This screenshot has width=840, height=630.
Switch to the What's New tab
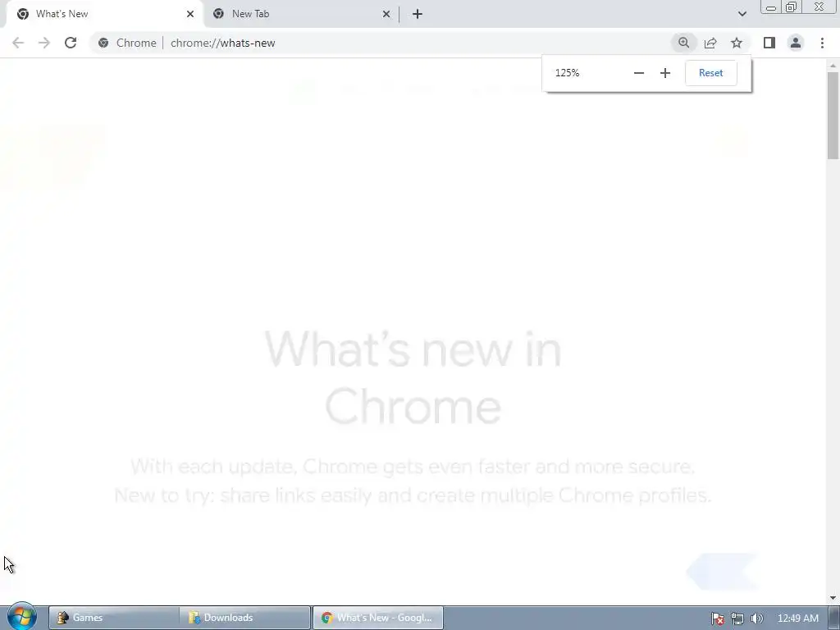(x=104, y=14)
